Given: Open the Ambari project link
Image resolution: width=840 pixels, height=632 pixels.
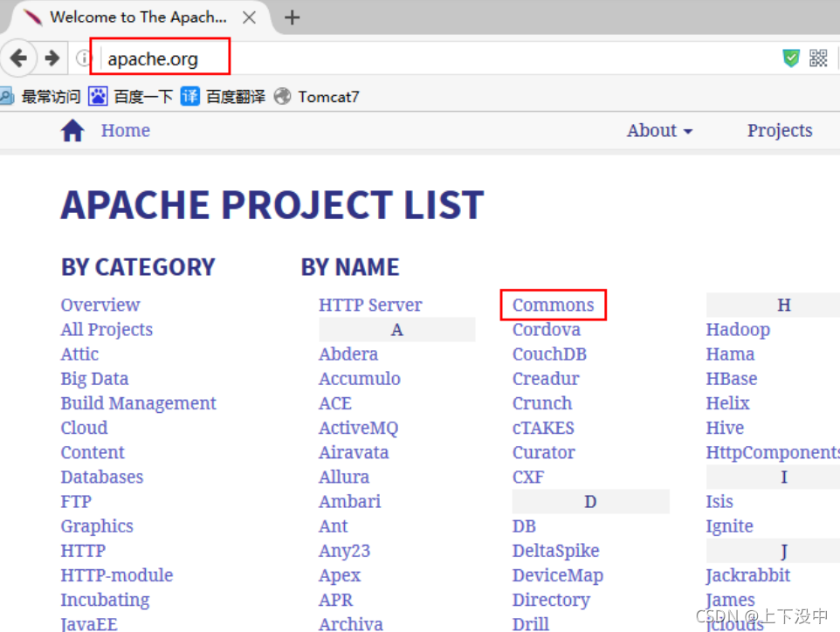Looking at the screenshot, I should point(350,502).
